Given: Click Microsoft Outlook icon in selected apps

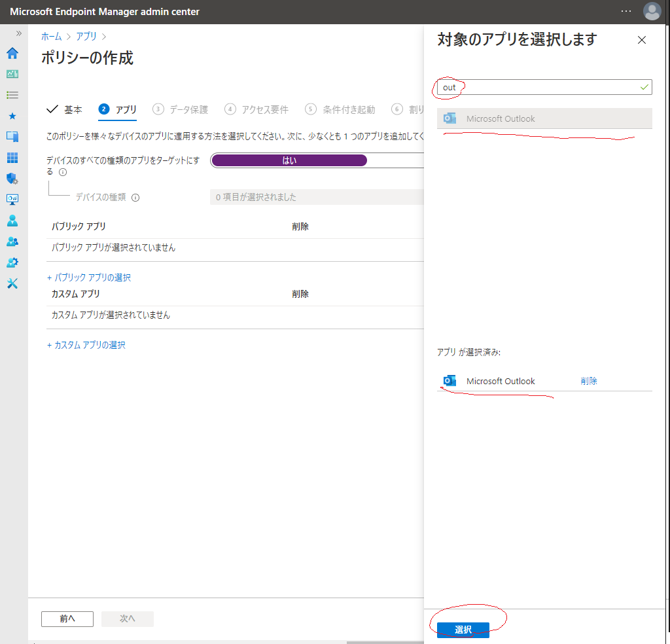Looking at the screenshot, I should (x=450, y=381).
